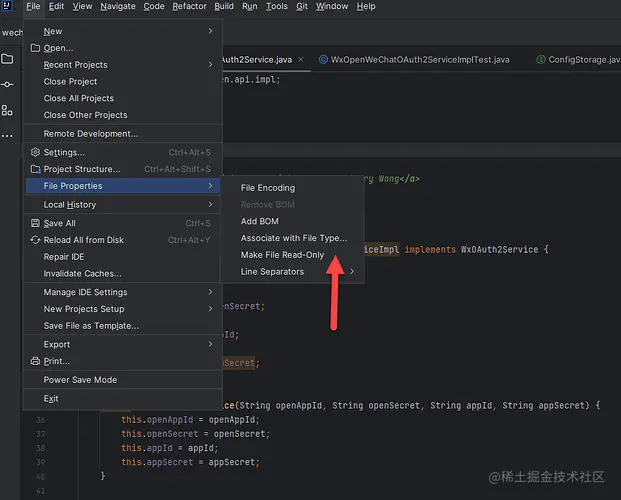Switch to WxOpenWeChatOAuth2ServiceImplTest.java tab
The width and height of the screenshot is (621, 500).
[415, 59]
